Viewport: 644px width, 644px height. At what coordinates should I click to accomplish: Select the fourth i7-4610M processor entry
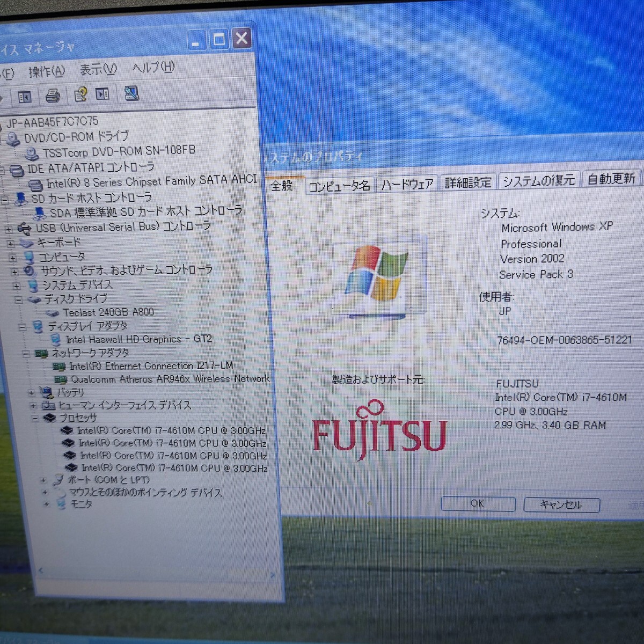(x=174, y=468)
